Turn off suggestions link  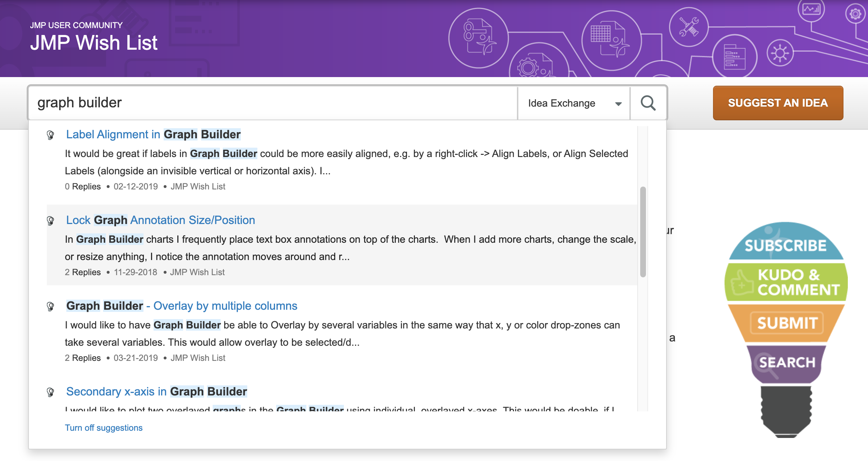coord(103,428)
